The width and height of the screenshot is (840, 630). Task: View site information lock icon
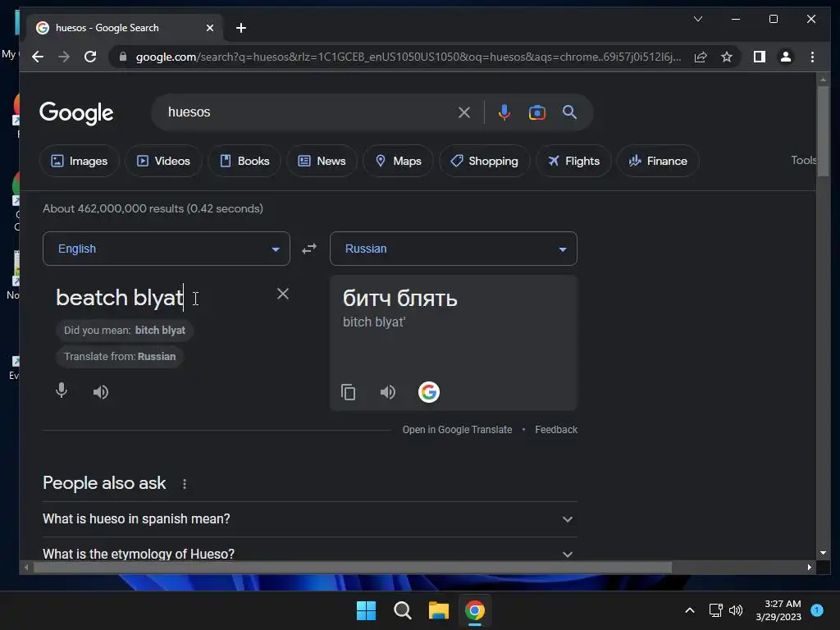coord(123,57)
